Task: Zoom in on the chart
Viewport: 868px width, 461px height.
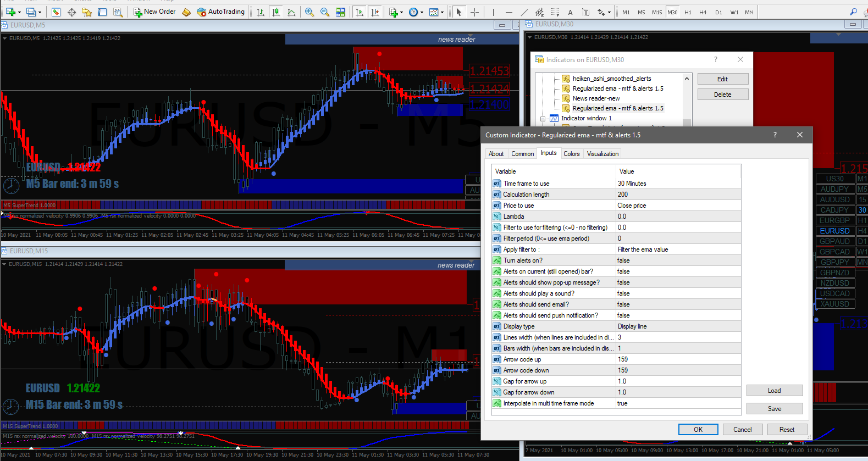Action: (x=309, y=12)
